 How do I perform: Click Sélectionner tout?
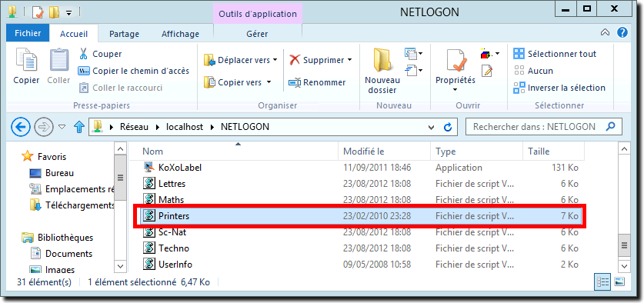tap(555, 54)
